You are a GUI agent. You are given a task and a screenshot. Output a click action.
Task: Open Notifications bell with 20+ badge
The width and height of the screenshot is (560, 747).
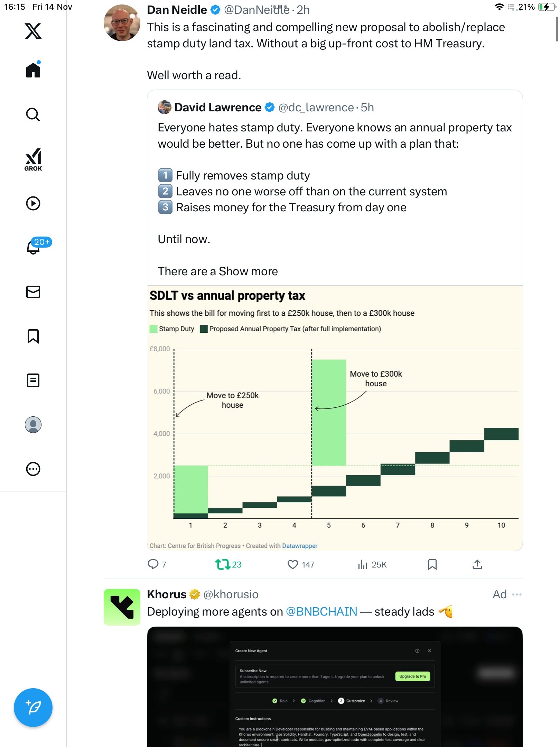click(33, 247)
